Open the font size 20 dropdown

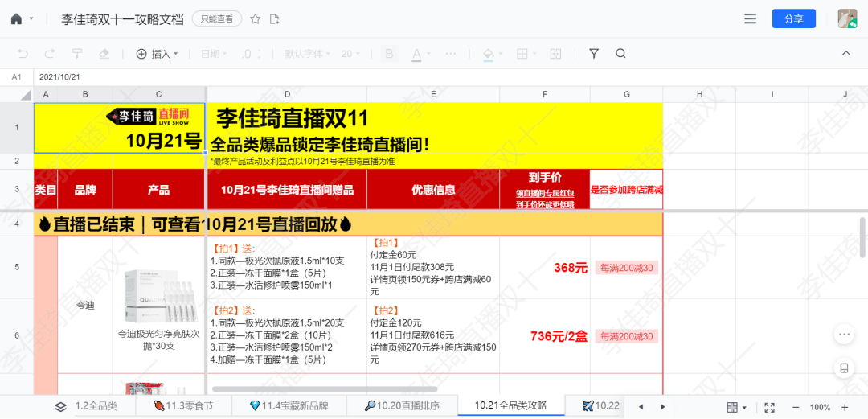(x=351, y=54)
